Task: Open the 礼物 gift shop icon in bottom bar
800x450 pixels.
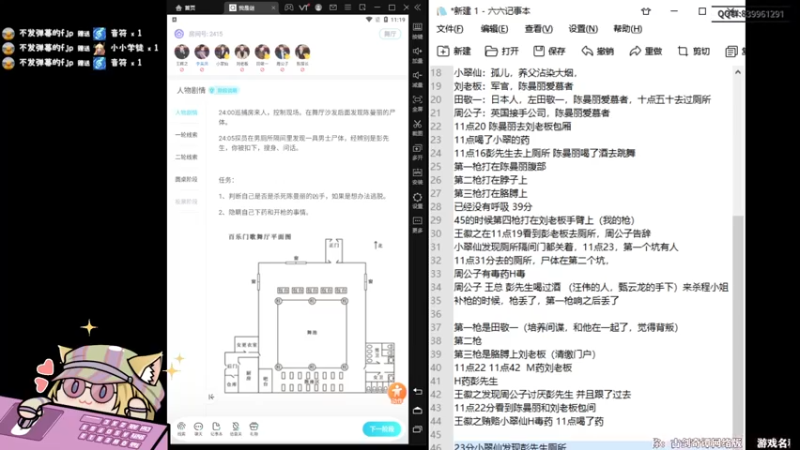Action: [254, 429]
